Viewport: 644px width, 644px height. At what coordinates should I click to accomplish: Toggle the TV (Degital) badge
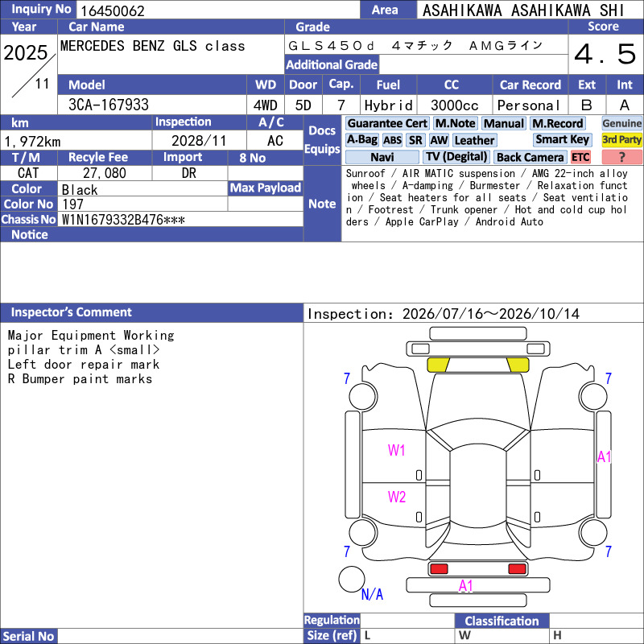coord(456,157)
